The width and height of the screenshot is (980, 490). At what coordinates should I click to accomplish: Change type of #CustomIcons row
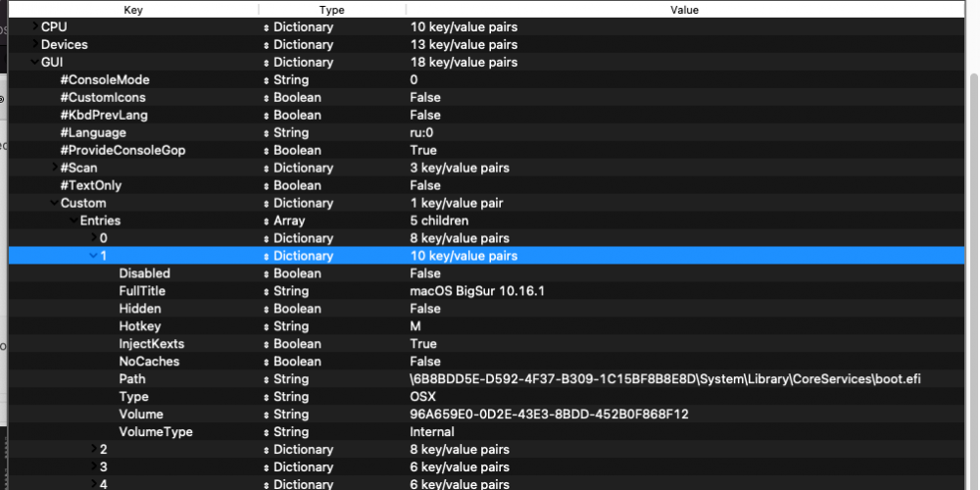tap(267, 97)
